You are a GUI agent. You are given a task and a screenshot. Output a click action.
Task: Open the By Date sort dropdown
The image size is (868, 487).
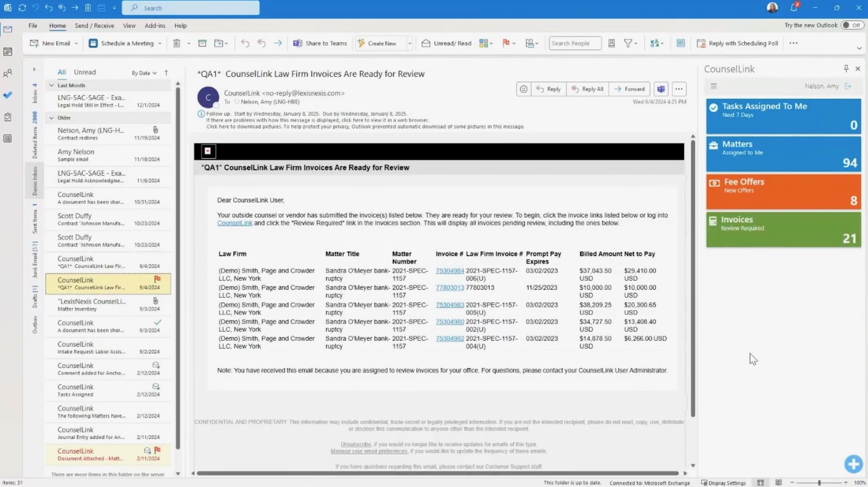click(144, 73)
